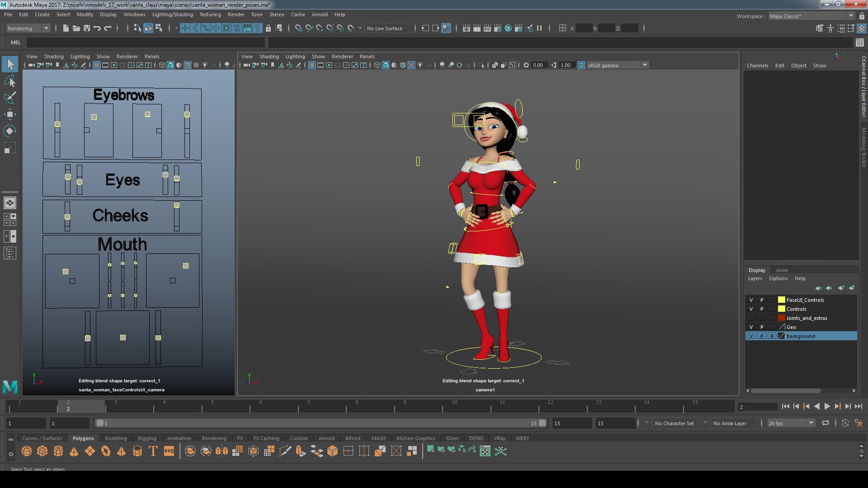Select the Paint Selection tool
This screenshot has width=868, height=488.
click(x=10, y=98)
